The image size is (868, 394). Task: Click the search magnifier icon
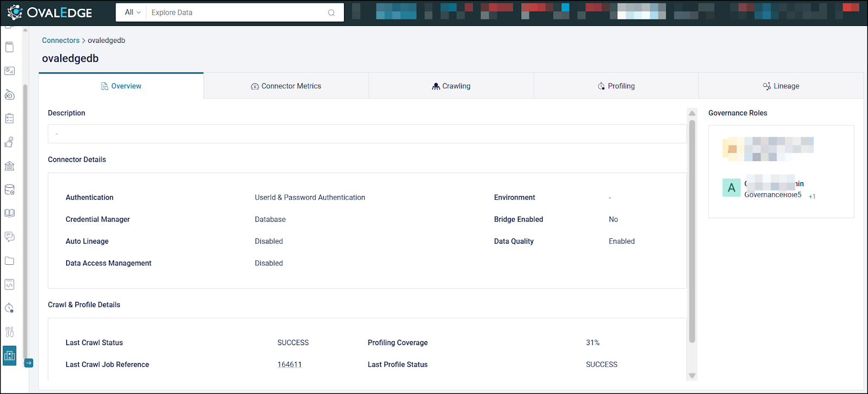331,12
